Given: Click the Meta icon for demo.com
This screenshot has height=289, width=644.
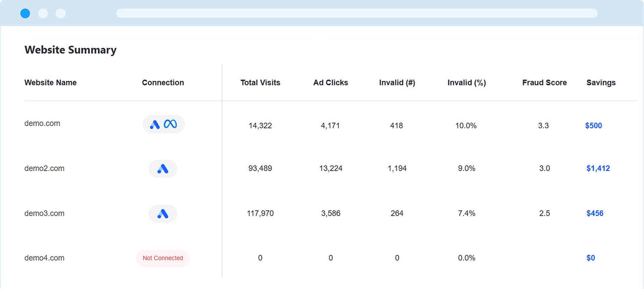Looking at the screenshot, I should click(170, 124).
